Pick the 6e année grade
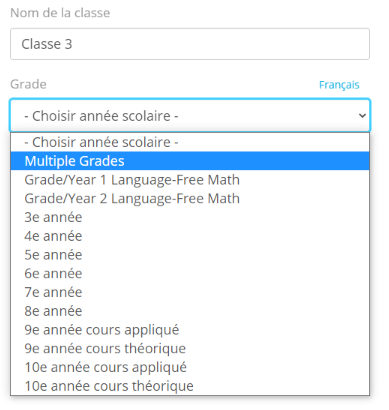This screenshot has height=410, width=389. 190,273
